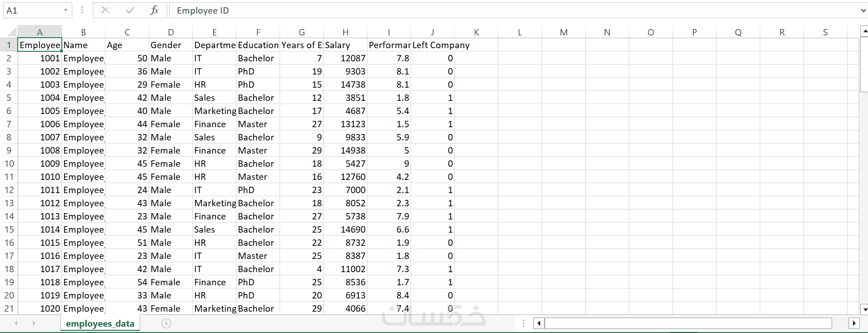The height and width of the screenshot is (333, 868).
Task: Select the performance cell showing 5.9
Action: tap(389, 137)
